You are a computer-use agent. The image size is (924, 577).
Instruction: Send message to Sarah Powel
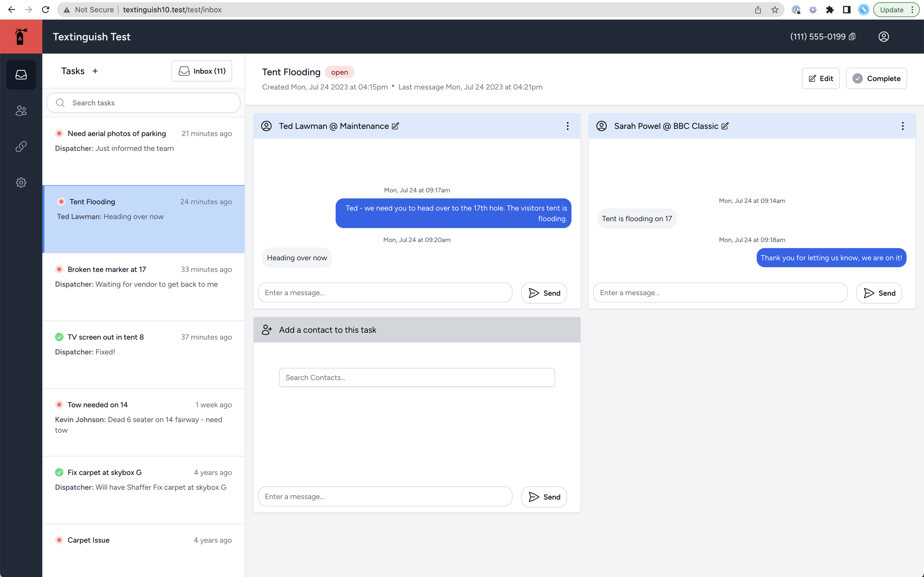879,293
